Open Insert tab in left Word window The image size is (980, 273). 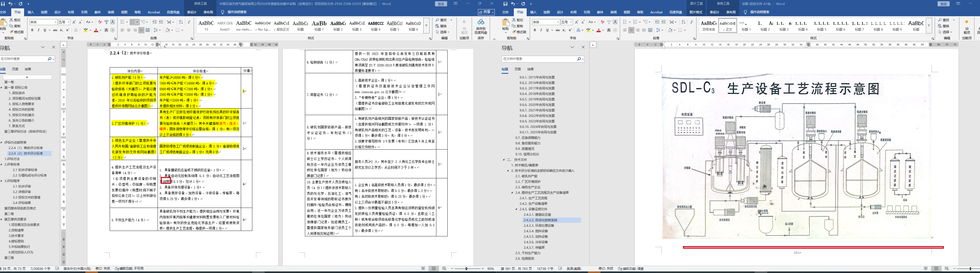click(x=31, y=12)
